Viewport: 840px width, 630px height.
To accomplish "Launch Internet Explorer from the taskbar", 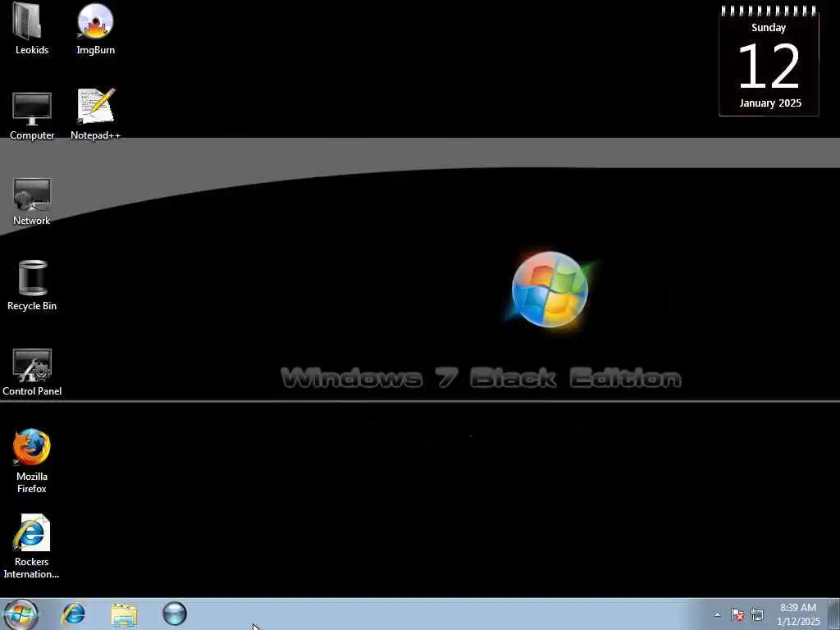I will coord(73,614).
